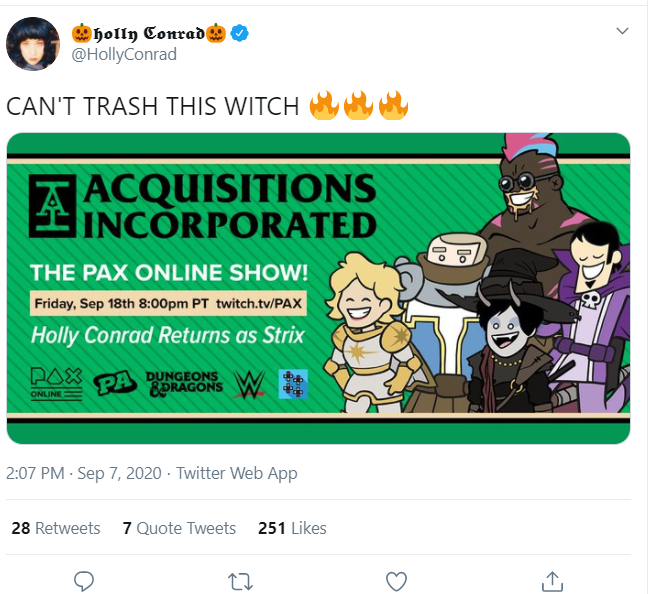651x594 pixels.
Task: Click the Acquisitions Incorporated AI emblem
Action: tap(52, 206)
